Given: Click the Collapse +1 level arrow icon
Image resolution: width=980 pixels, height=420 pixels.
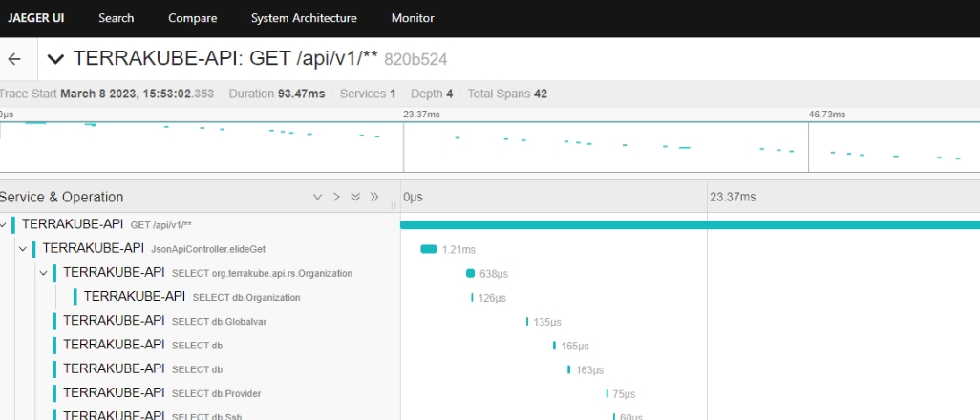Looking at the screenshot, I should [336, 198].
